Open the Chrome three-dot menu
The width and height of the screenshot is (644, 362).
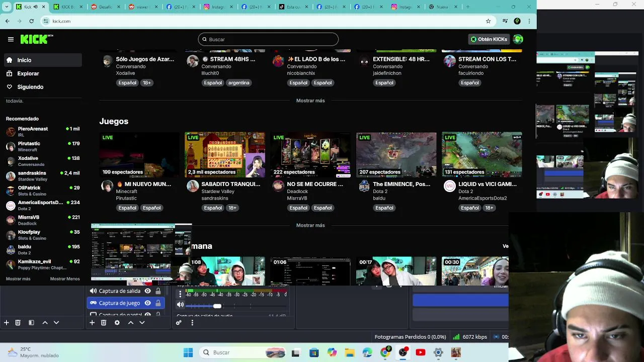(529, 21)
